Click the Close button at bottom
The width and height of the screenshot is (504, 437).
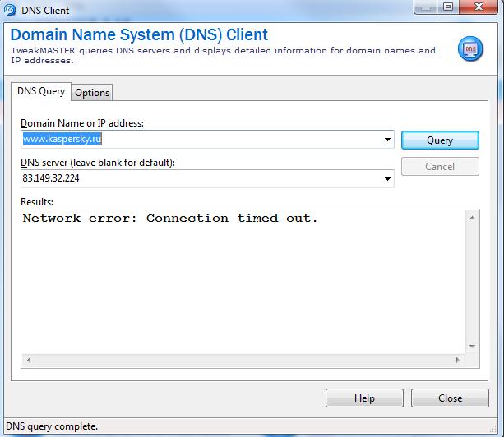(x=450, y=398)
